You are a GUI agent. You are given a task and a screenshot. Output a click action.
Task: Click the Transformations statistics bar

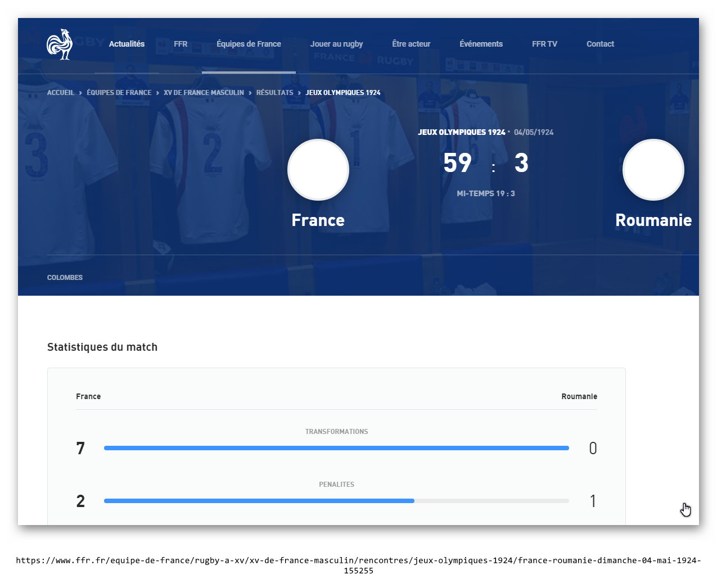pos(336,448)
